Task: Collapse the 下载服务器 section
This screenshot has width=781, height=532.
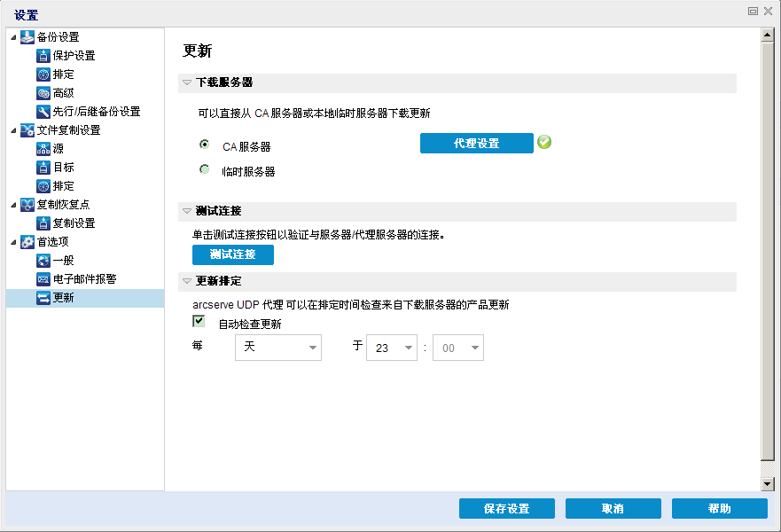Action: pos(186,82)
